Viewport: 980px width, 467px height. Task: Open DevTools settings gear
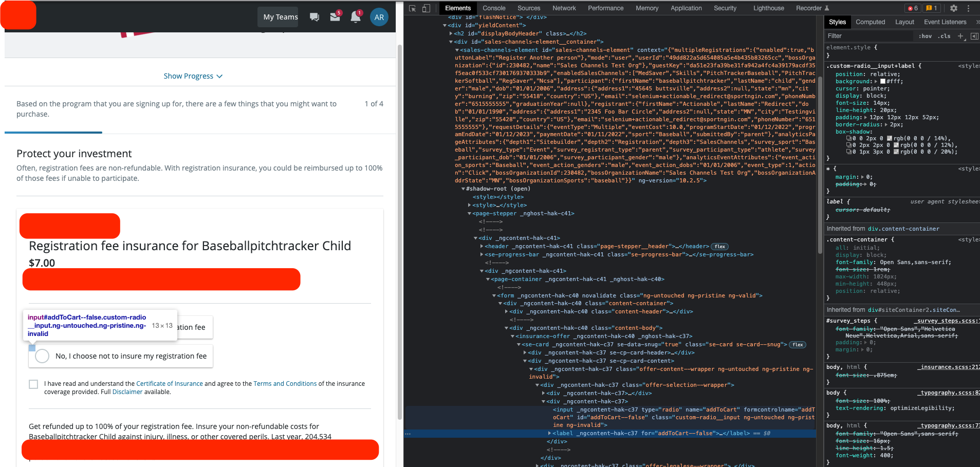click(x=954, y=8)
